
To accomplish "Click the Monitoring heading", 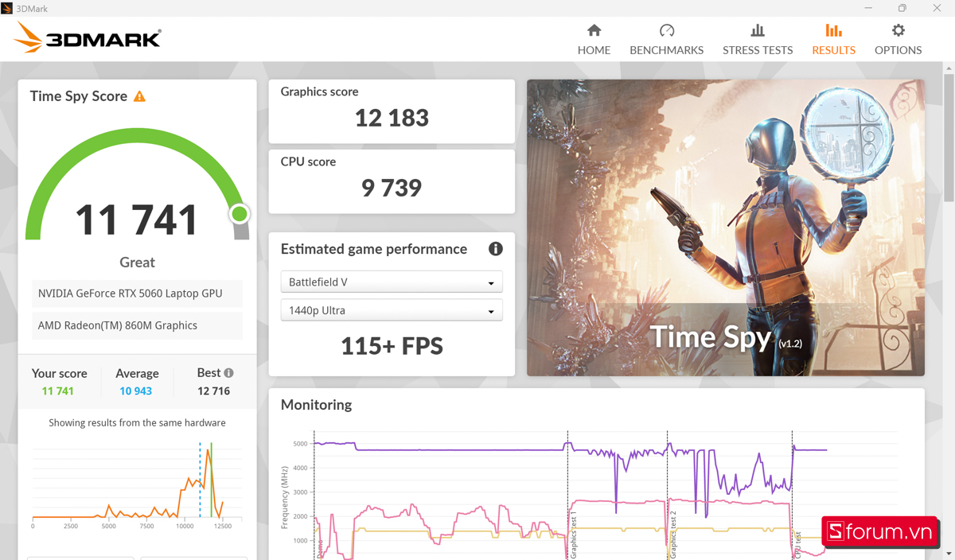I will tap(316, 405).
